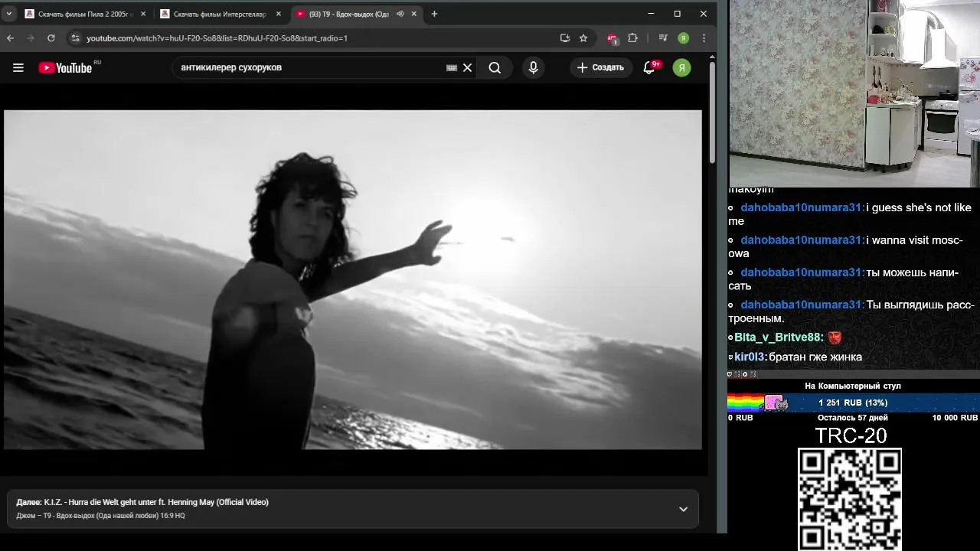980x551 pixels.
Task: Click the next-up K.I.Z. Hurra die Welt title
Action: 156,502
